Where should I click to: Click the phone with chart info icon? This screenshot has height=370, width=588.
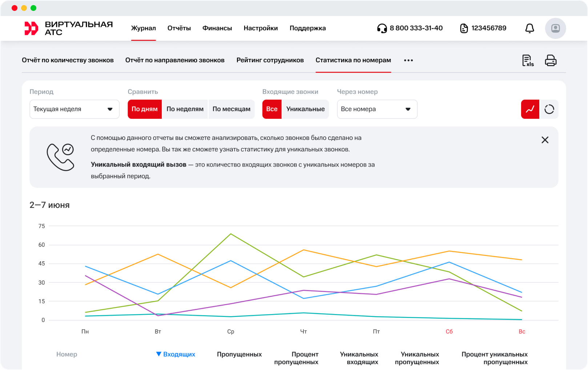point(60,157)
